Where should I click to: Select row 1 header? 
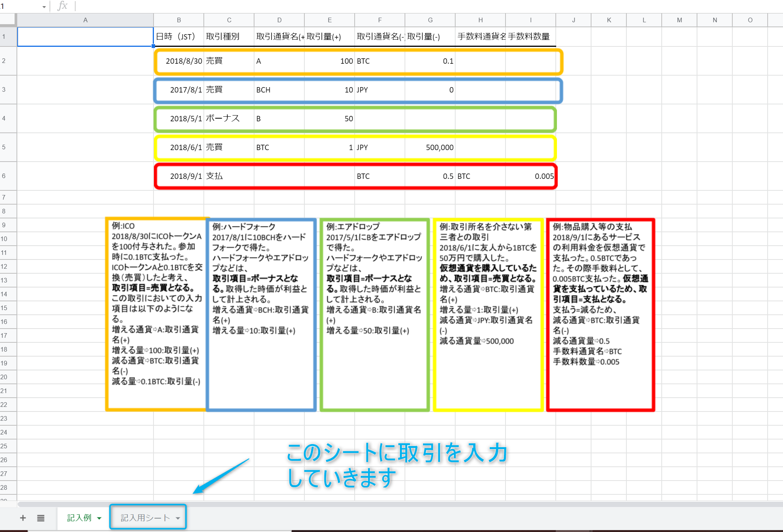click(x=8, y=37)
